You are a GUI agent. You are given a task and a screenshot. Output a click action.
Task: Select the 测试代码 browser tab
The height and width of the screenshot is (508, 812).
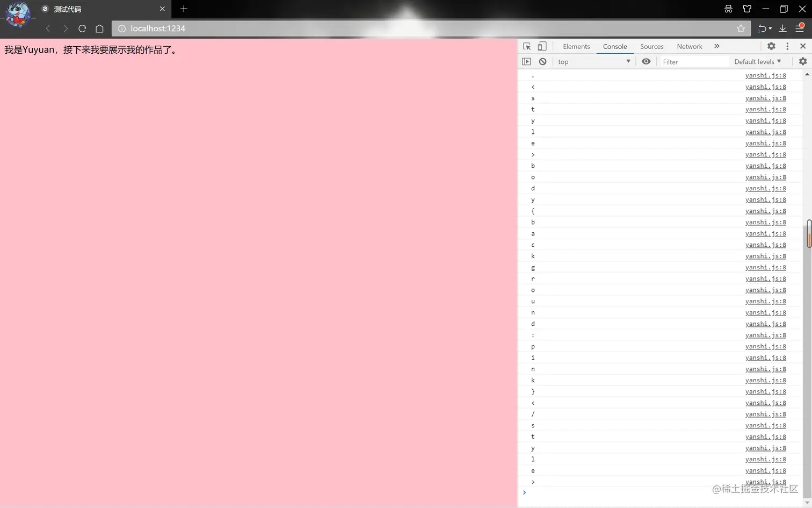point(103,9)
